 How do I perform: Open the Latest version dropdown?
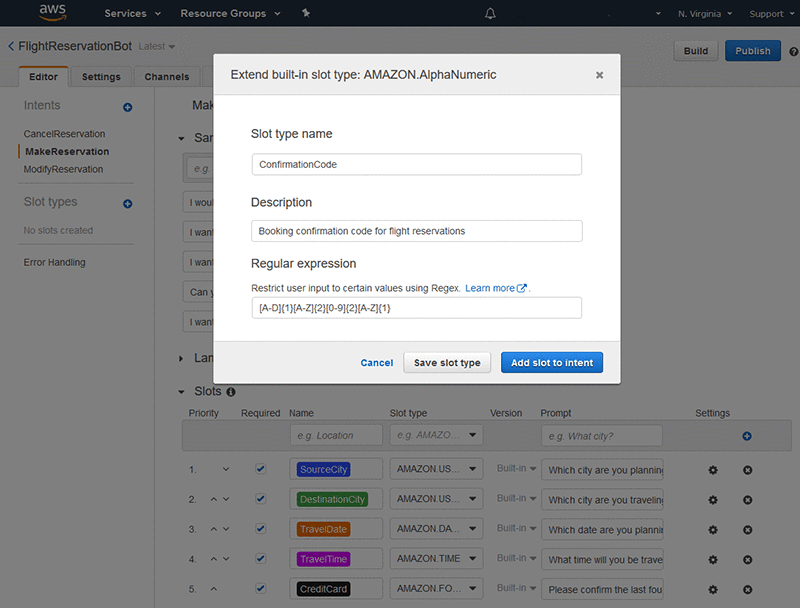157,46
